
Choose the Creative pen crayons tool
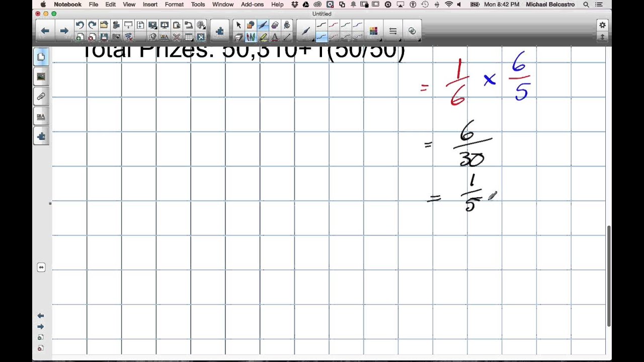tap(251, 37)
